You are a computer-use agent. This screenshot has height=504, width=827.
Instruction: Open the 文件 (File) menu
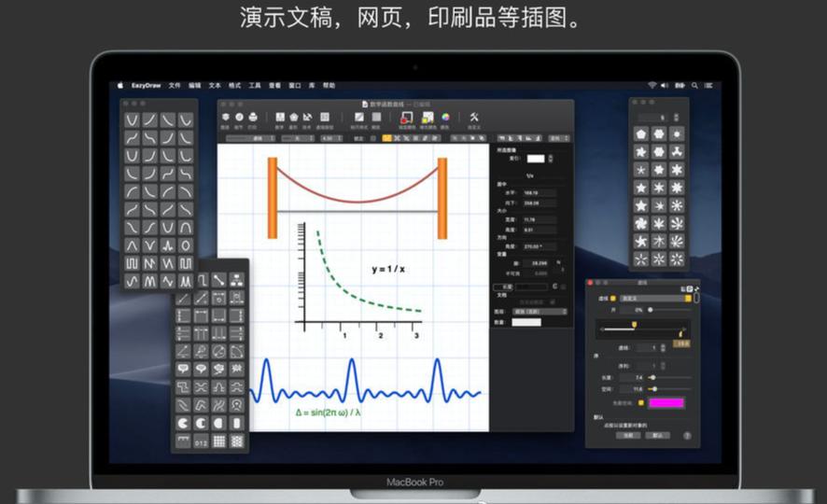175,85
